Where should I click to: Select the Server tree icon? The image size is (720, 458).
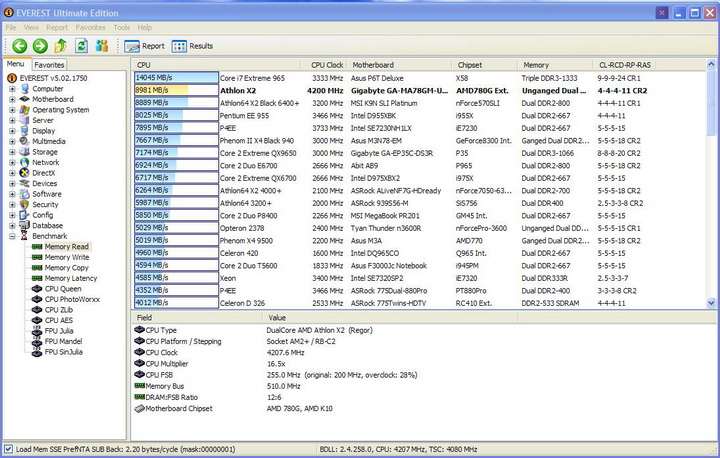(x=25, y=120)
